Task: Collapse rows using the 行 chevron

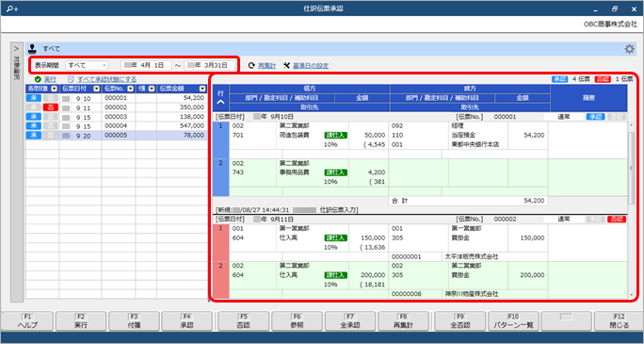Action: (x=221, y=102)
